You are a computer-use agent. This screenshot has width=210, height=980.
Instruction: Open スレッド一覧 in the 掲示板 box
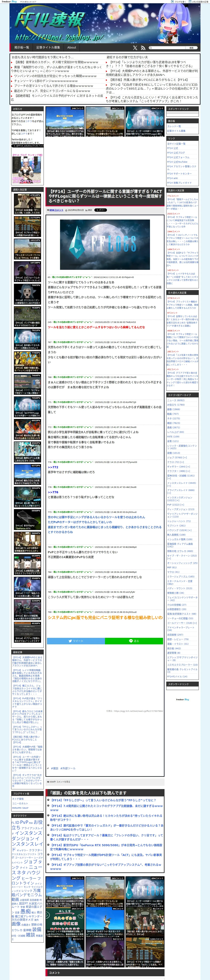click(x=174, y=126)
